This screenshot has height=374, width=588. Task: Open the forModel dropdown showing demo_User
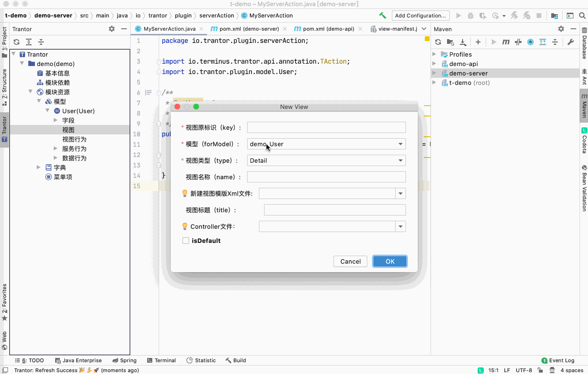pos(326,144)
